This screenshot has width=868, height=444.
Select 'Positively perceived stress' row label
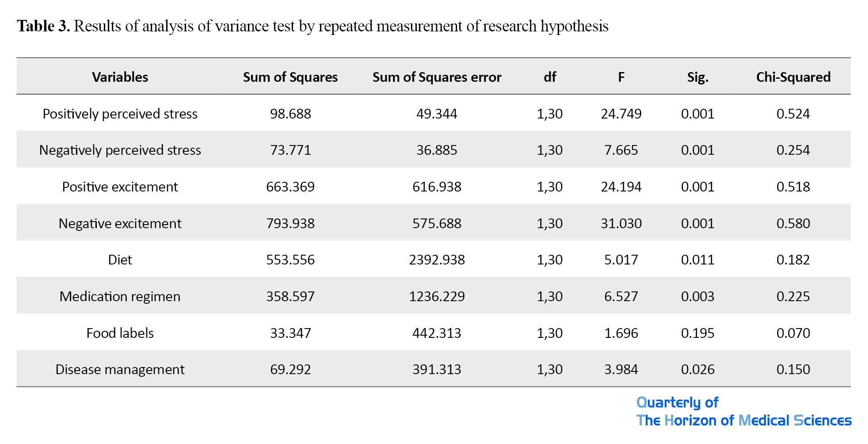120,114
